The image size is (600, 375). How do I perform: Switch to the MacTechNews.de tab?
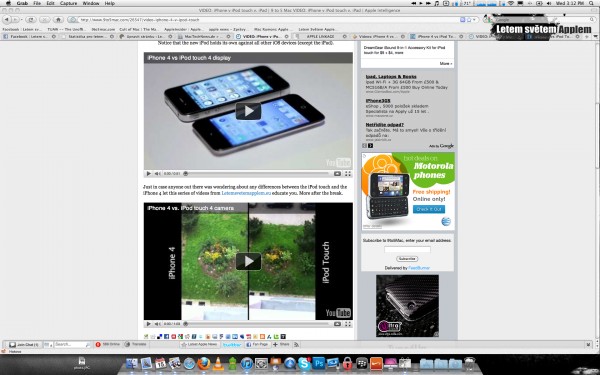[x=203, y=36]
